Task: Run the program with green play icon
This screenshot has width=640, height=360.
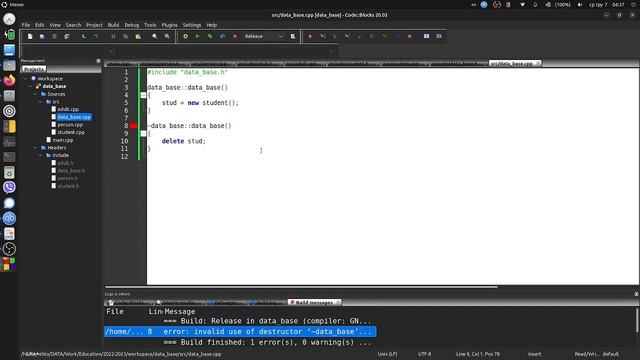Action: click(x=198, y=36)
